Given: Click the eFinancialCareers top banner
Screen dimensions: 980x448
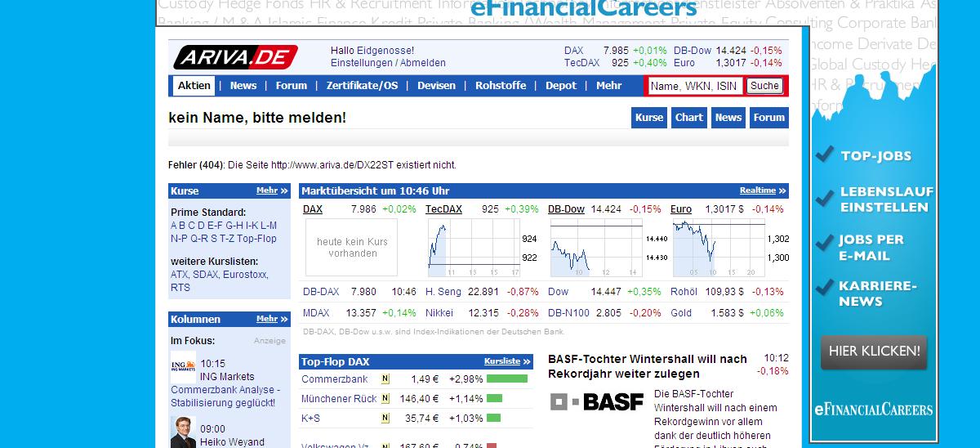Looking at the screenshot, I should point(584,9).
